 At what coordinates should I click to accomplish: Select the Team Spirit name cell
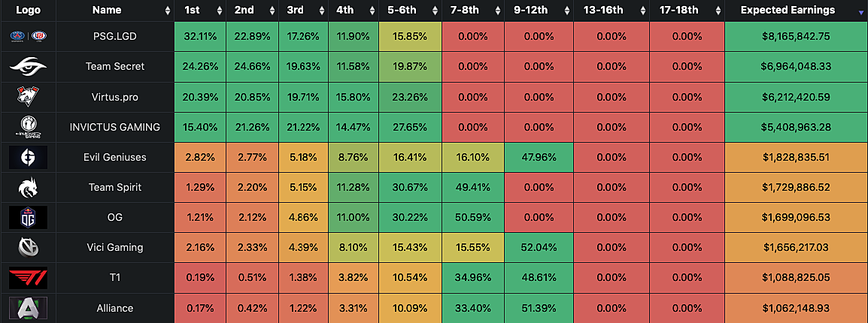pyautogui.click(x=114, y=187)
